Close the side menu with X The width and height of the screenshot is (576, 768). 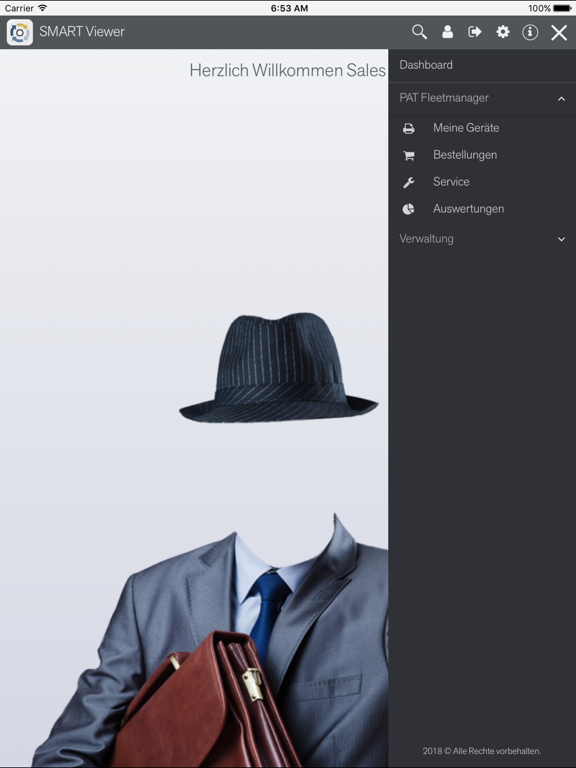559,33
